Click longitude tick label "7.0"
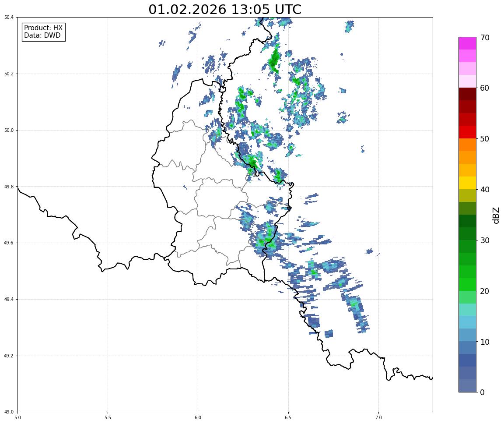Image resolution: width=504 pixels, height=424 pixels. click(x=378, y=417)
